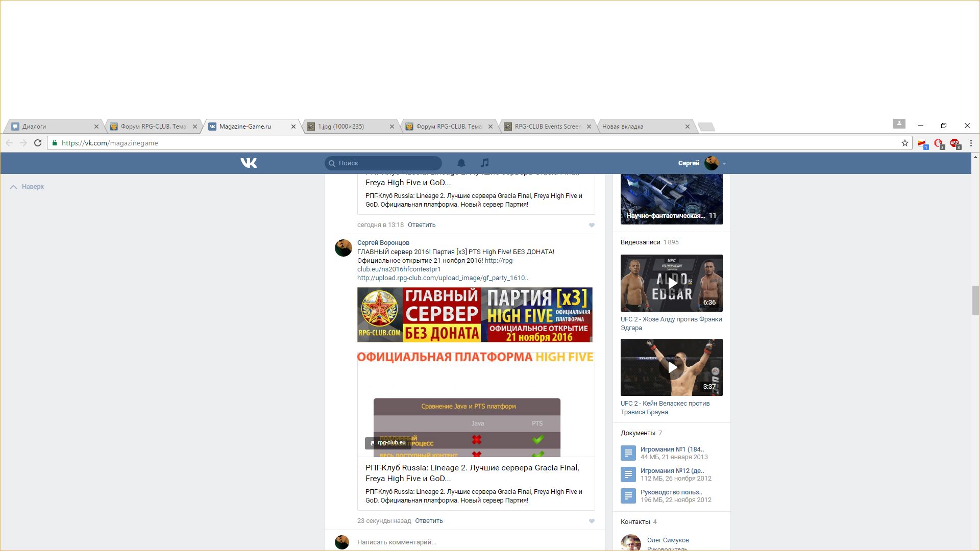Expand the Сергей profile dropdown arrow
Viewport: 980px width, 551px height.
click(724, 164)
